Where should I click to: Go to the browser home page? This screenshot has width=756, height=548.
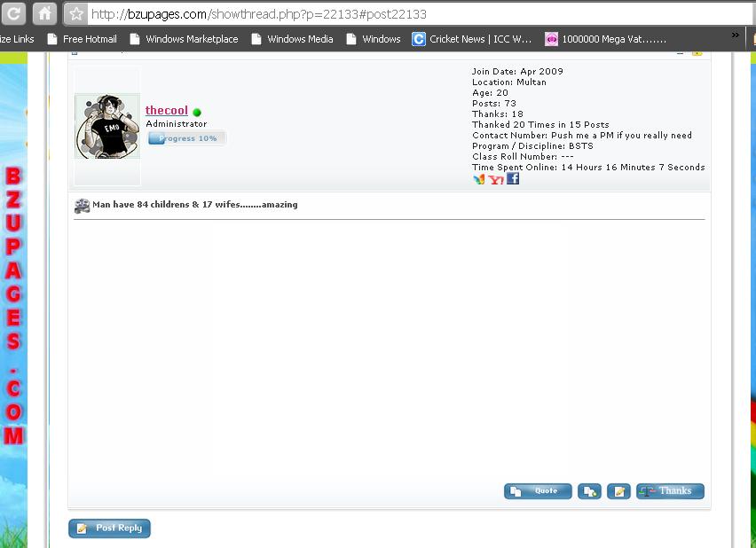[44, 14]
